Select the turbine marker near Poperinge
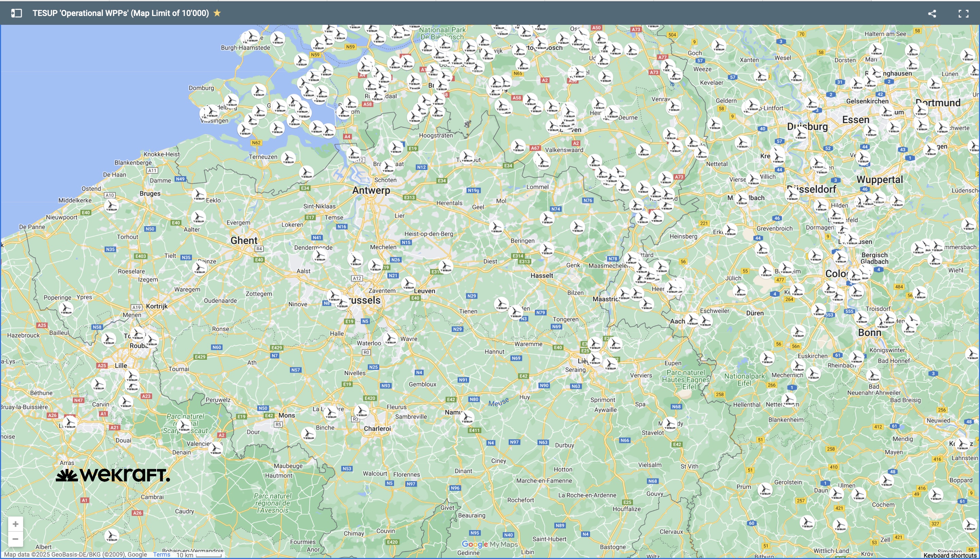This screenshot has width=980, height=559. (x=66, y=308)
